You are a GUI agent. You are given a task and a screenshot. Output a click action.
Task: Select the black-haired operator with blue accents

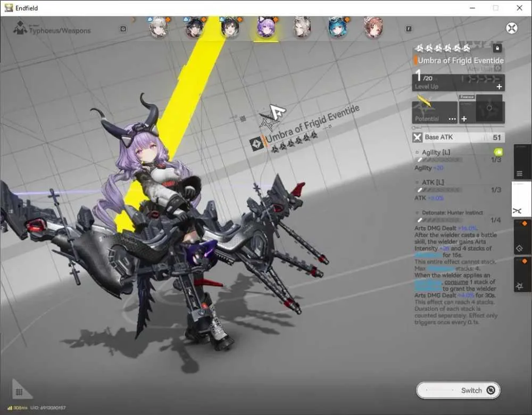195,28
